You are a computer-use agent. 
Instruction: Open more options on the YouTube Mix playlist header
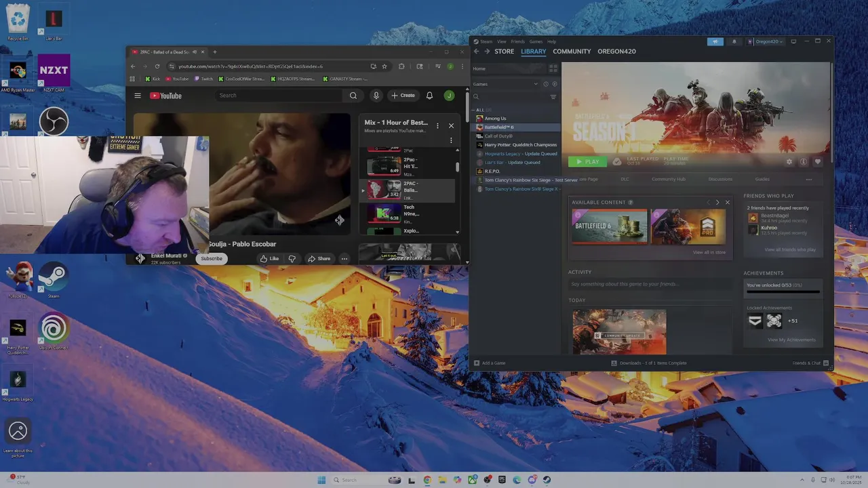coord(437,125)
